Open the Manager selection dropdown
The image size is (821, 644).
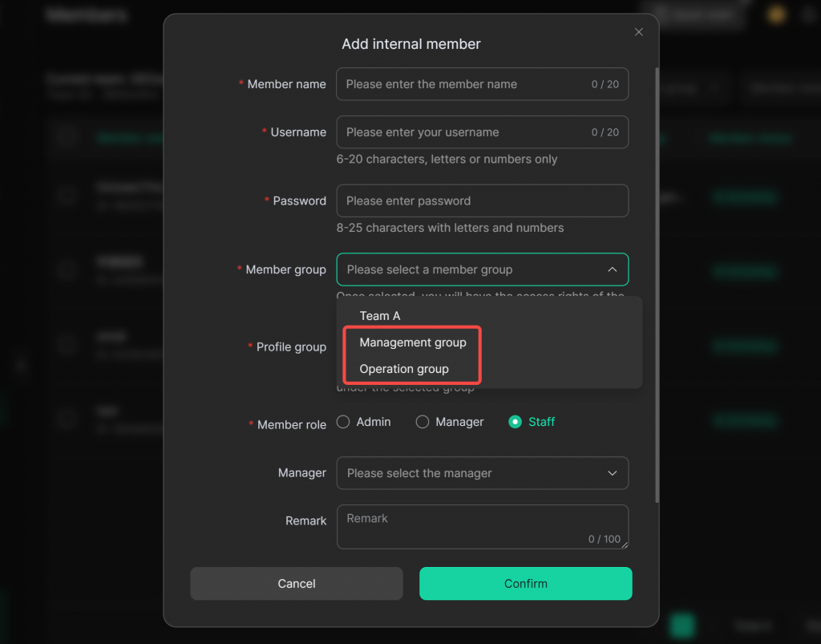pos(482,473)
